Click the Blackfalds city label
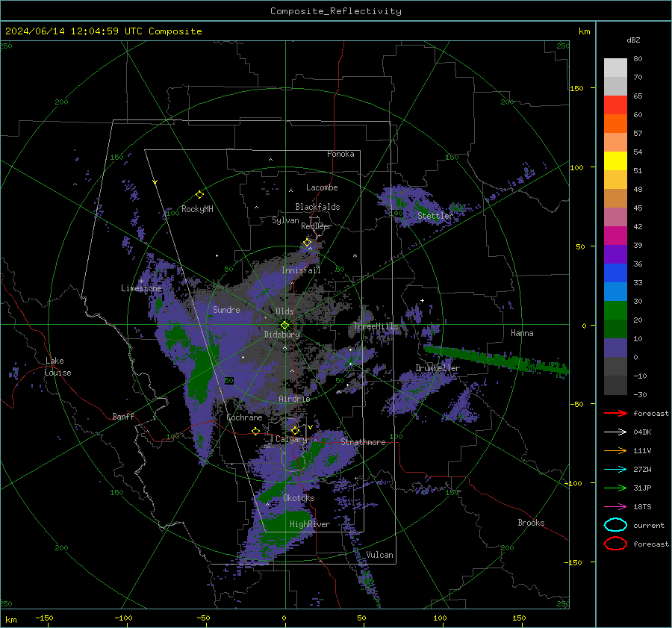 [317, 207]
